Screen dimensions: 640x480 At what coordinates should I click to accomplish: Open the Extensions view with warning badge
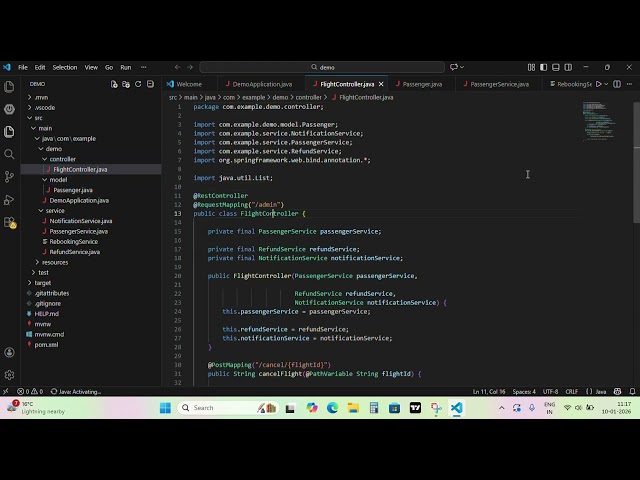coord(9,222)
